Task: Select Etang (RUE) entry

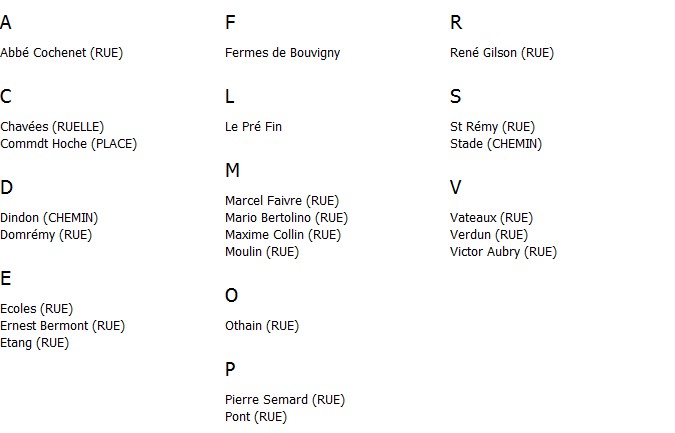Action: (34, 343)
